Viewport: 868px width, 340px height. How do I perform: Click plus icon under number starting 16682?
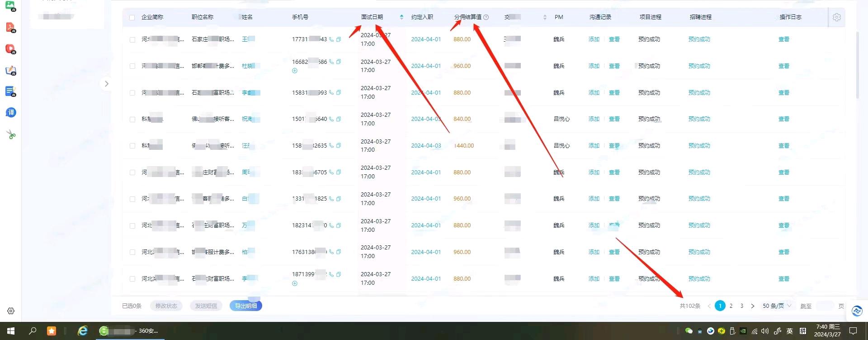tap(295, 71)
